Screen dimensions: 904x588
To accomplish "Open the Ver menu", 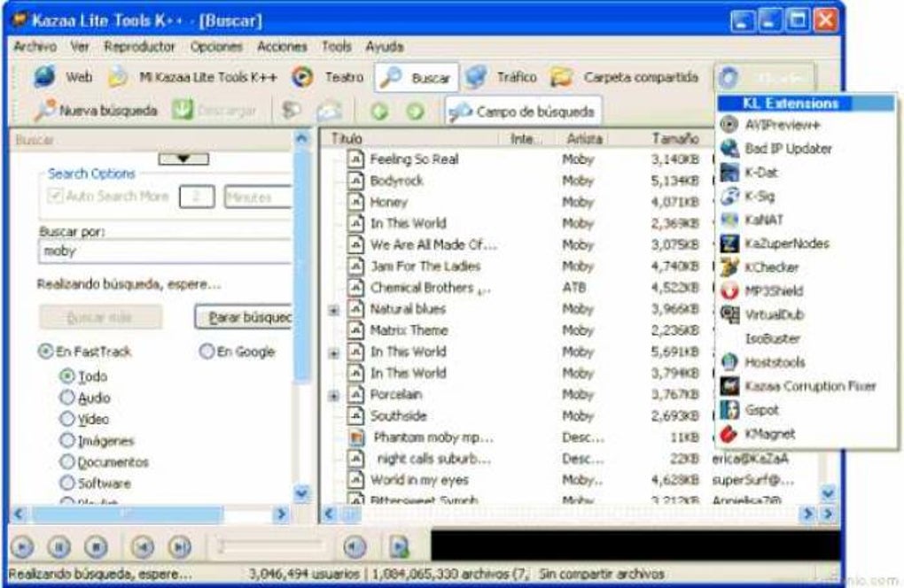I will (80, 47).
